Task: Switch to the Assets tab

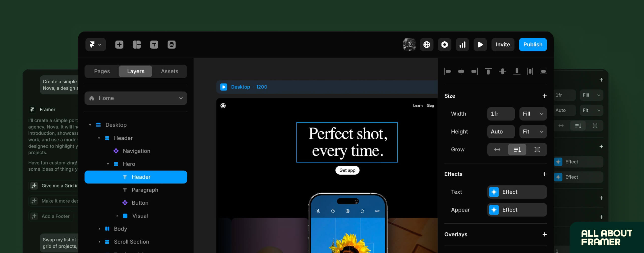Action: pos(170,71)
